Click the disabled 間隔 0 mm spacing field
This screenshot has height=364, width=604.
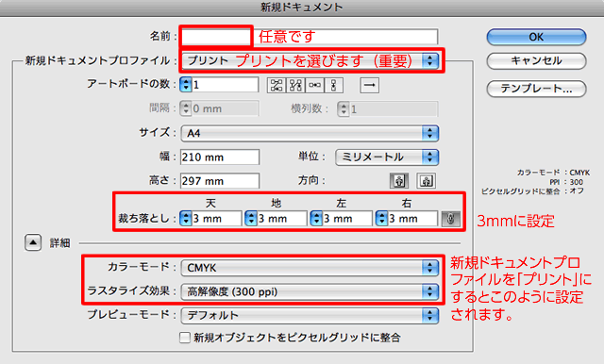[x=225, y=108]
